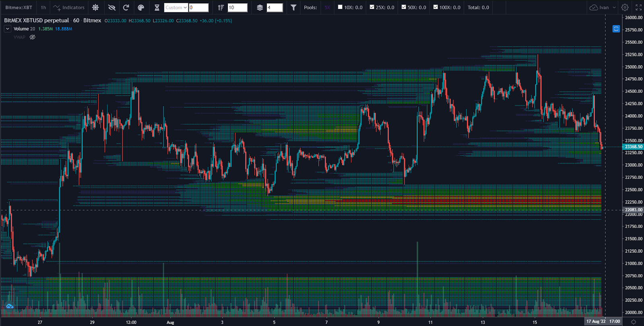Click the BitMEX XBTUSD perpetual title
Viewport: 644px width, 326px height.
[x=37, y=21]
